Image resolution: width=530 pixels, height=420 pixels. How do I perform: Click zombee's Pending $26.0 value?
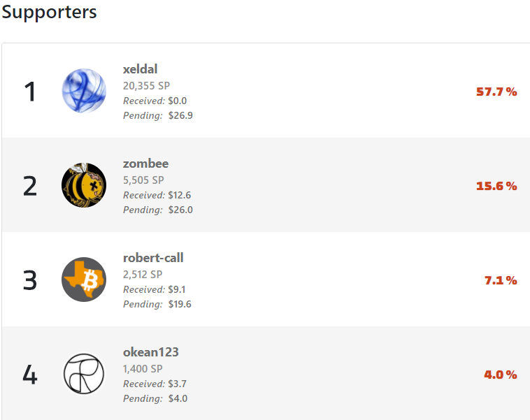180,210
